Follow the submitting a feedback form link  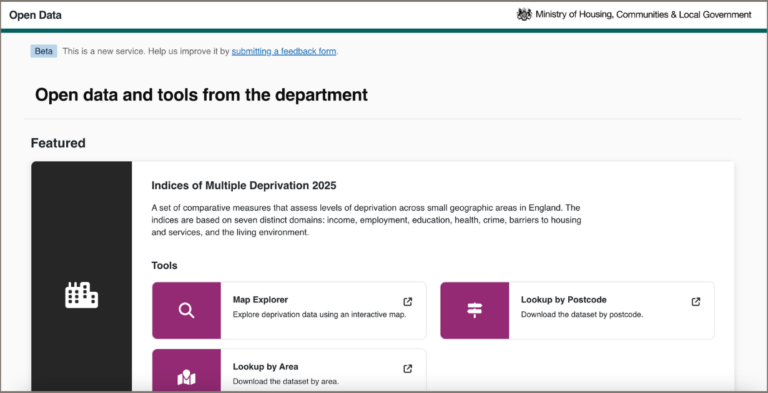[x=284, y=51]
